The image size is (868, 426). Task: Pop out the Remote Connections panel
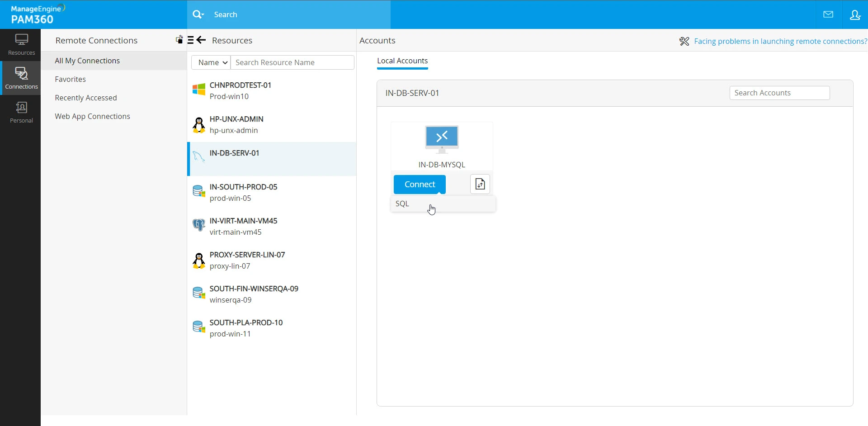179,39
